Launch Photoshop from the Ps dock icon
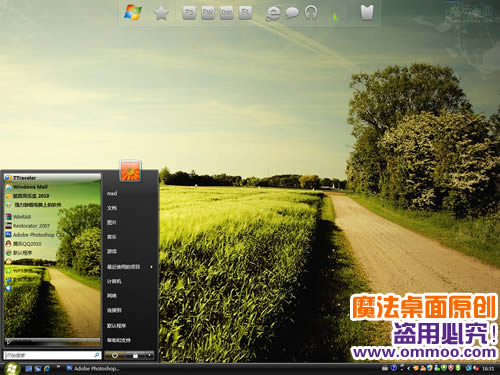This screenshot has width=500, height=375. tap(189, 13)
